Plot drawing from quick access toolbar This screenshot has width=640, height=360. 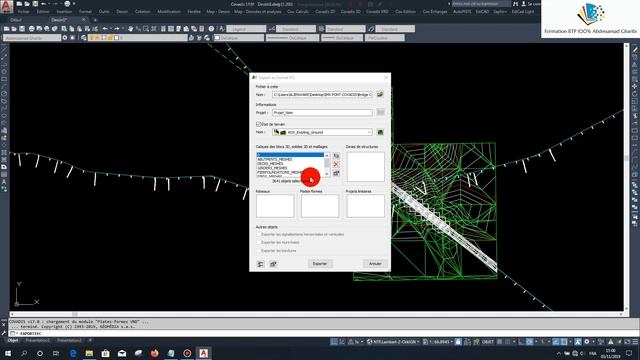[67, 4]
